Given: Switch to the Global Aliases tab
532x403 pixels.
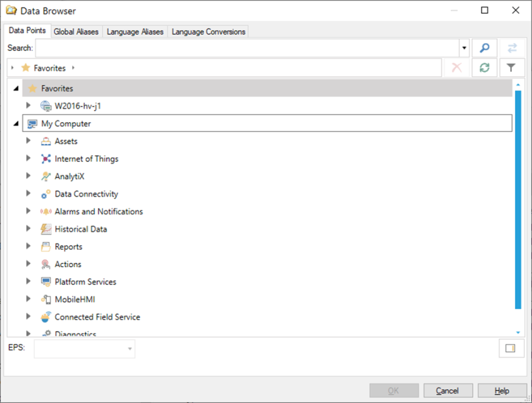Looking at the screenshot, I should (76, 32).
